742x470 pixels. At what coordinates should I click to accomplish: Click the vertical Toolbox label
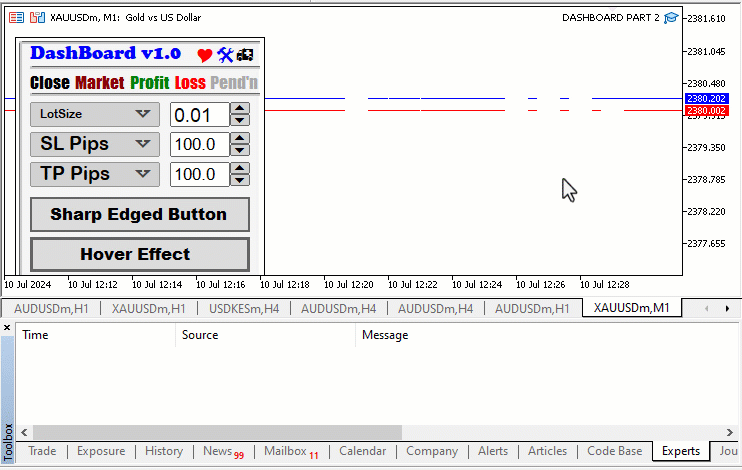coord(8,443)
